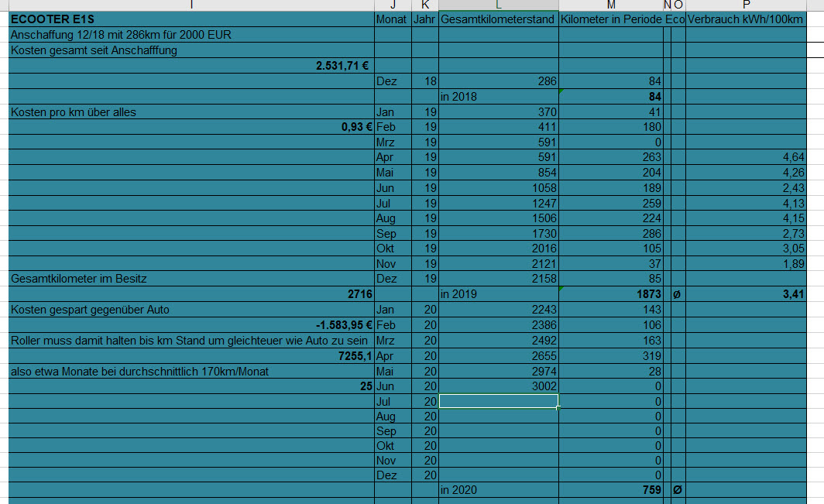The width and height of the screenshot is (824, 504).
Task: Select the cost per km cell 0,93 €
Action: [191, 127]
